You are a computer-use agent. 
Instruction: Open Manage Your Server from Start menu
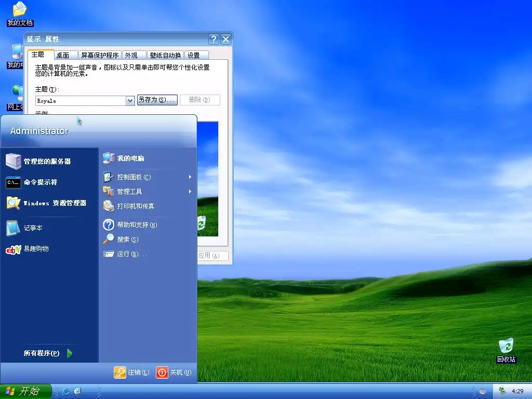click(x=38, y=161)
